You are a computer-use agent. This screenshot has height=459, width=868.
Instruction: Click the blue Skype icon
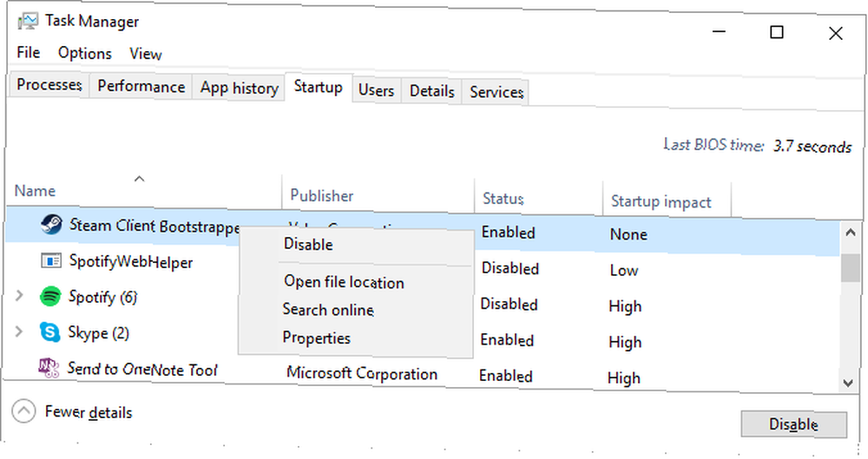click(49, 331)
